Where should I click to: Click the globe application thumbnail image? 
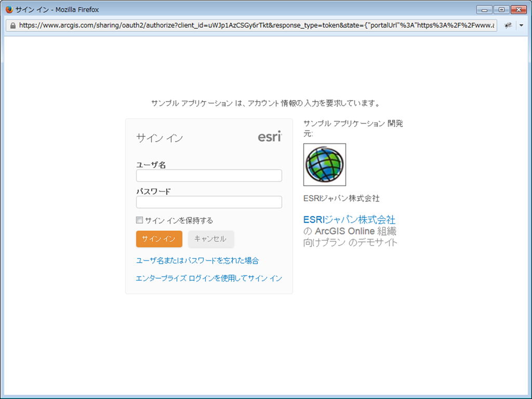pyautogui.click(x=325, y=165)
